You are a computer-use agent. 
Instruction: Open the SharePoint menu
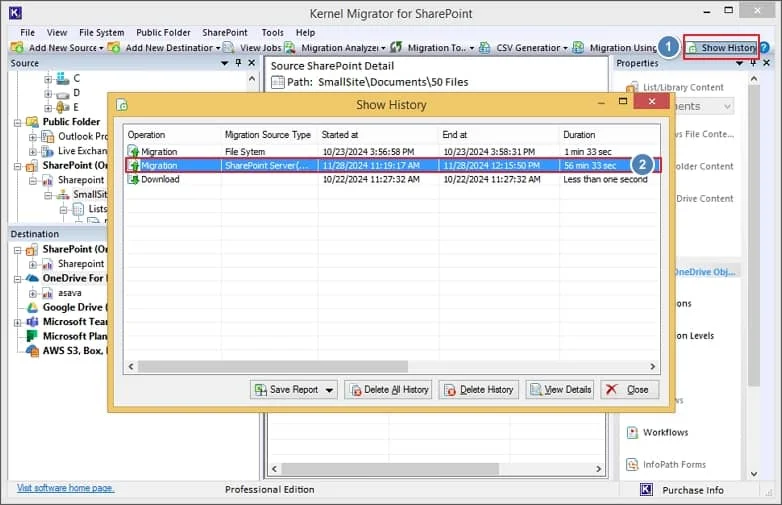point(225,32)
